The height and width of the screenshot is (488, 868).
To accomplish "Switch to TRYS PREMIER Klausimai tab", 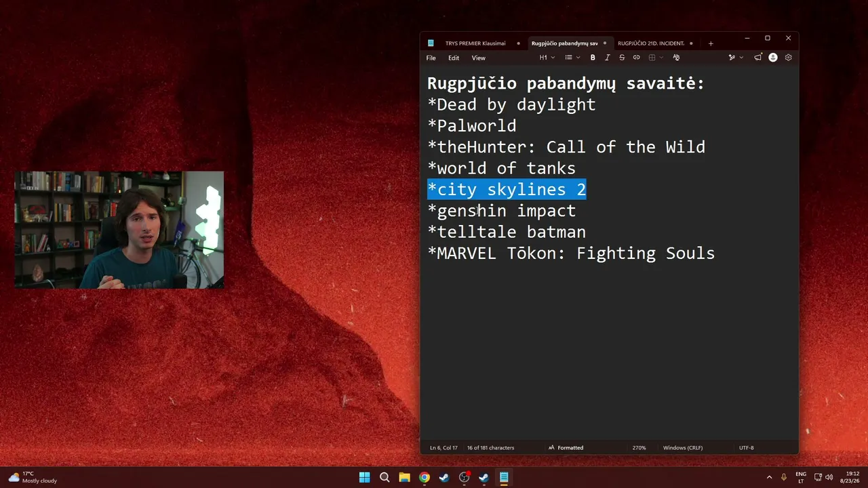I will [475, 43].
